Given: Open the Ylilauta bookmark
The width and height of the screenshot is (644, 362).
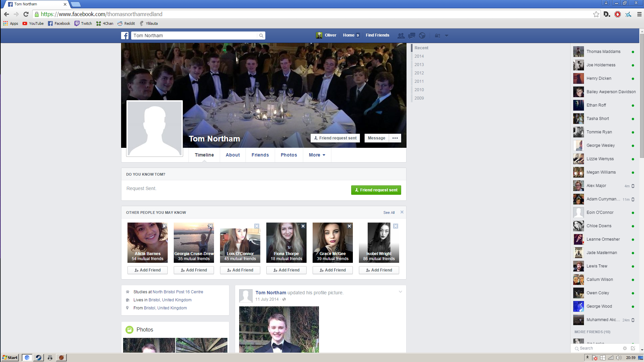Looking at the screenshot, I should coord(149,23).
